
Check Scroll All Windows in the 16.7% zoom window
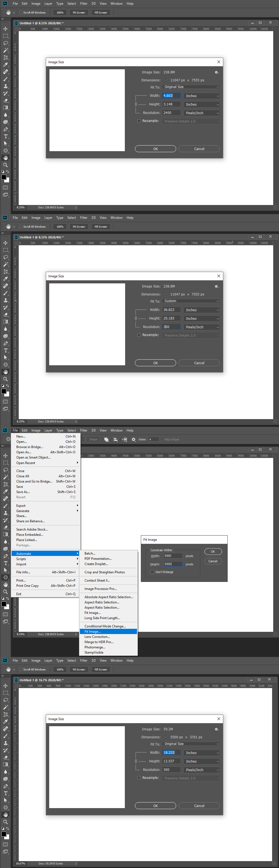(20, 670)
